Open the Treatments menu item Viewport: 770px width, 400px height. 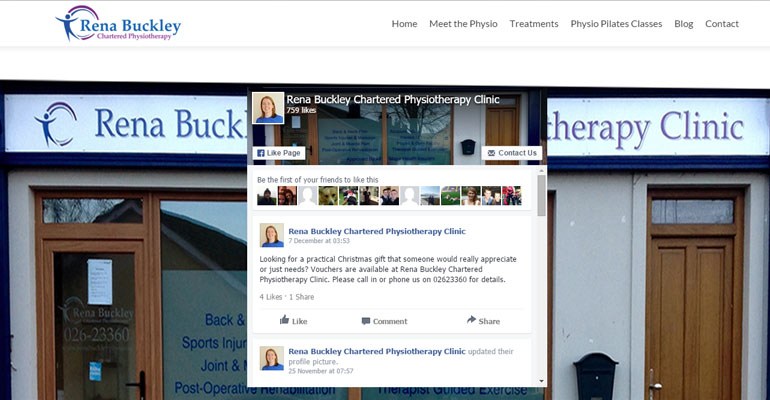click(534, 24)
